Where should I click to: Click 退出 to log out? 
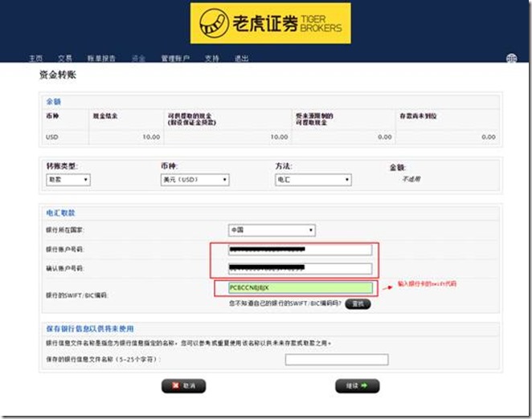[x=241, y=59]
